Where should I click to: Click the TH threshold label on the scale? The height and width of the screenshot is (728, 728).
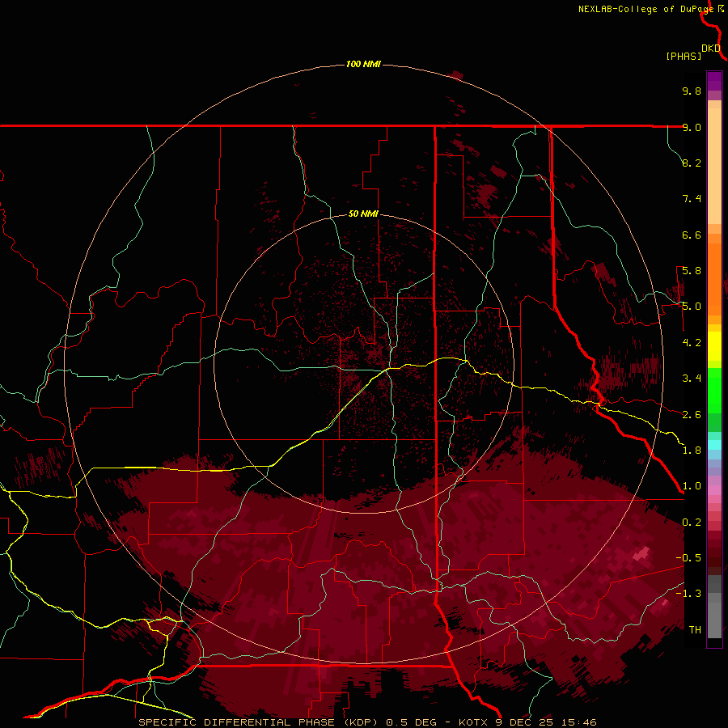[695, 630]
